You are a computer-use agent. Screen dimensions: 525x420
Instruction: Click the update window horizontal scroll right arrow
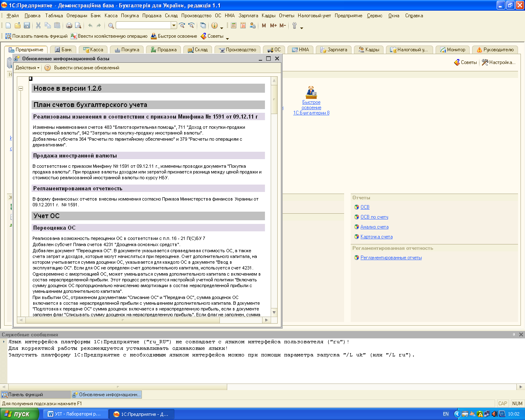pyautogui.click(x=267, y=320)
